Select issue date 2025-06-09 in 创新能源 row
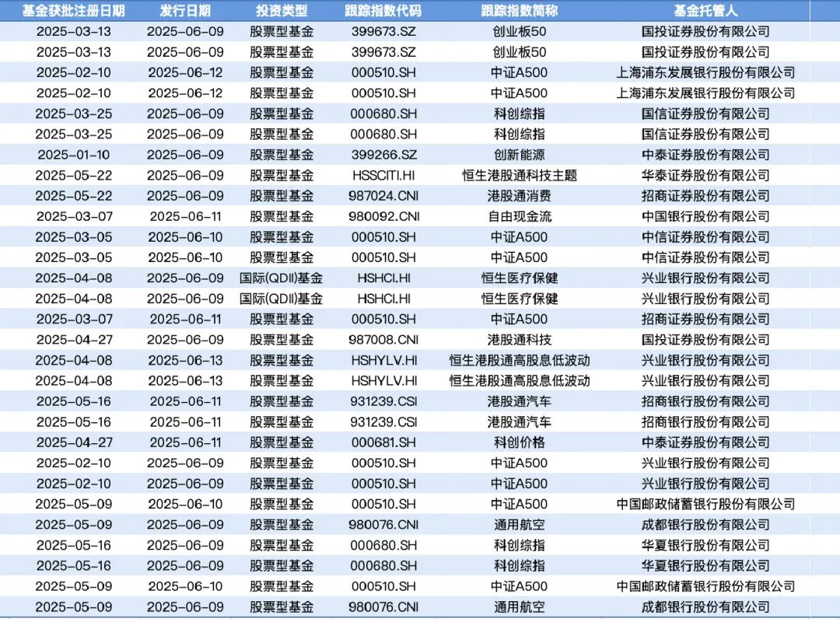The height and width of the screenshot is (619, 840). coord(185,155)
